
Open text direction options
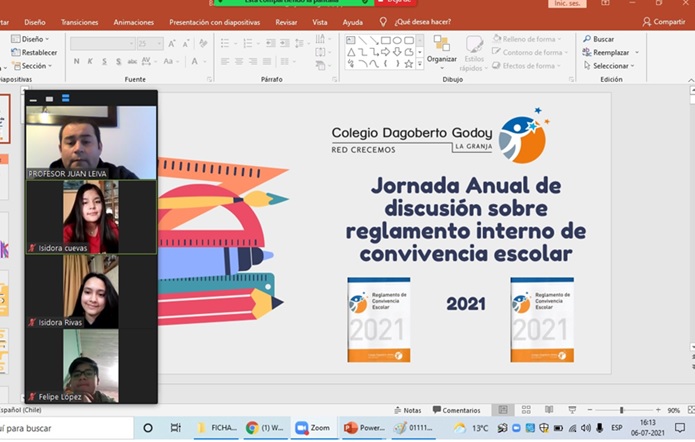(323, 39)
